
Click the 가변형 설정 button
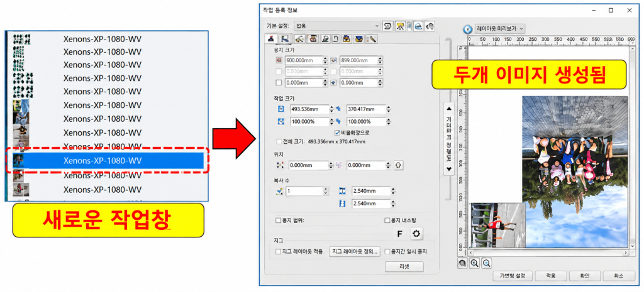(513, 276)
